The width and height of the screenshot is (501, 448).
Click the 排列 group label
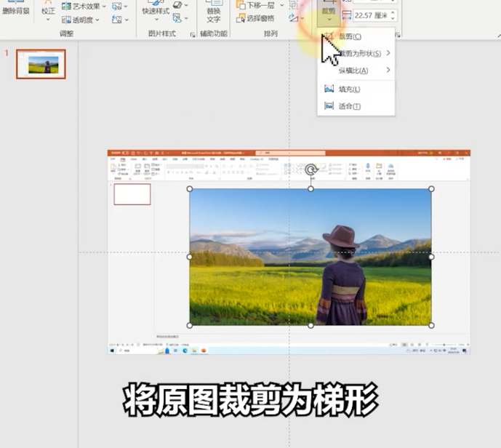tap(270, 33)
